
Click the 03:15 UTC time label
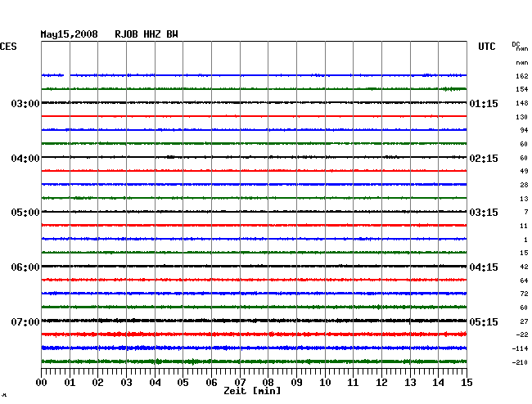point(484,212)
